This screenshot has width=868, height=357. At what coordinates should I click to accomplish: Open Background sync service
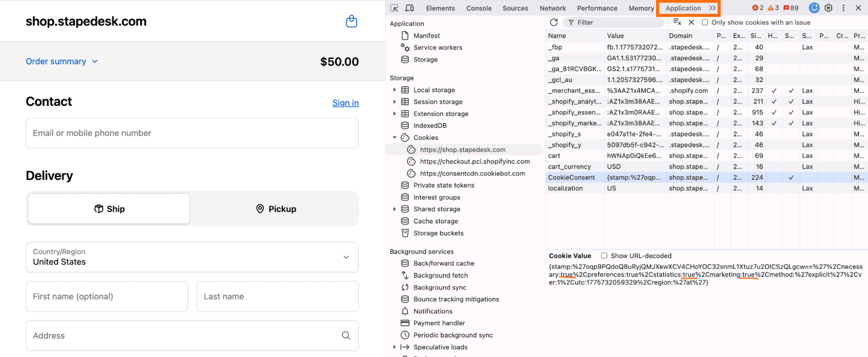pos(439,288)
